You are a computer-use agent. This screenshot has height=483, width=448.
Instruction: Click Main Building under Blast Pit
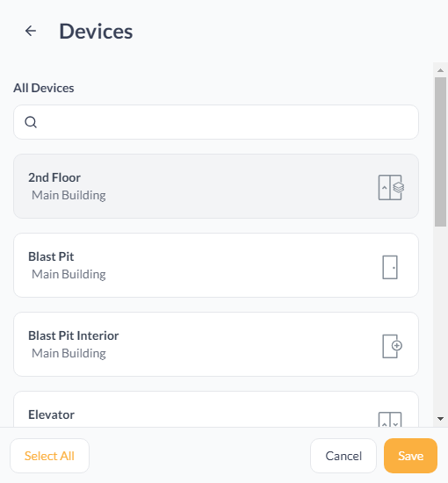pos(69,274)
